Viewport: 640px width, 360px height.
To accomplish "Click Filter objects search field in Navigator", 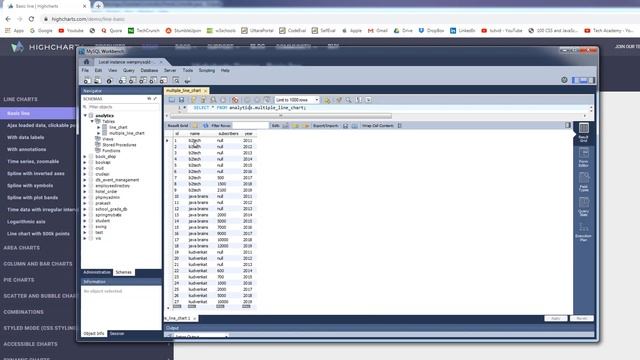I will [x=121, y=107].
